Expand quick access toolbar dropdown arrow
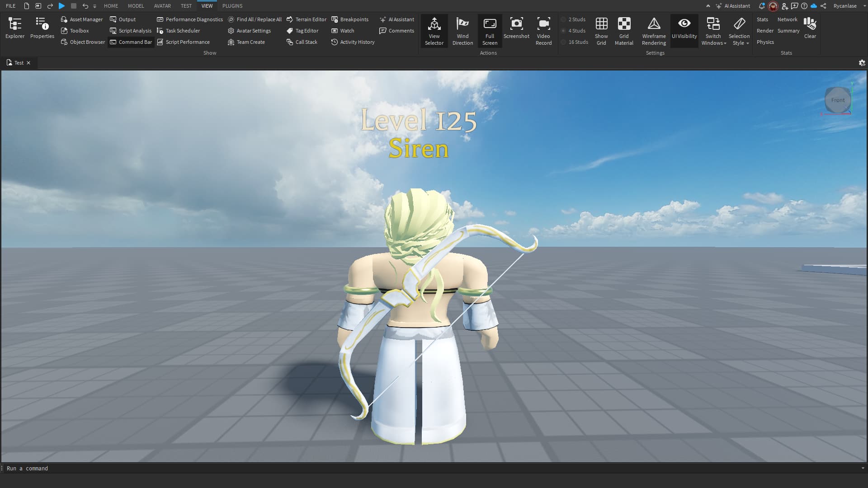868x488 pixels. [x=94, y=6]
